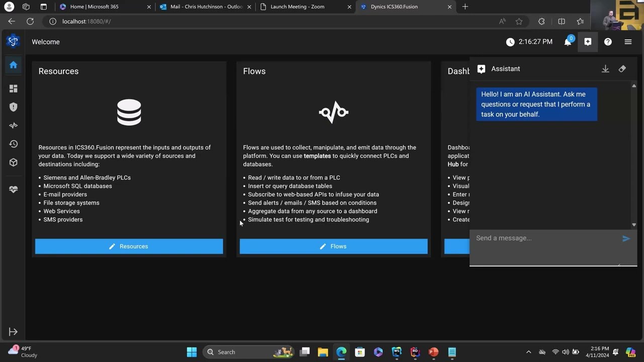Expand the sidebar with the arrow icon
Image resolution: width=644 pixels, height=362 pixels.
point(13,332)
